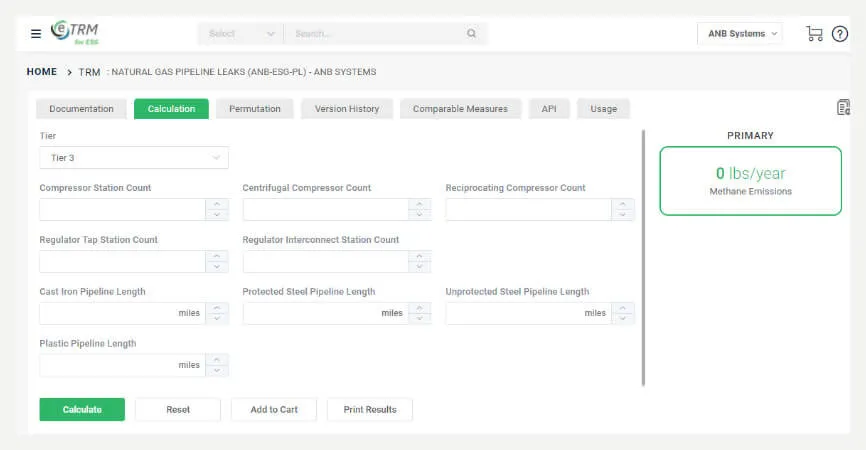Open the Version History tab
Image resolution: width=866 pixels, height=450 pixels.
(x=346, y=109)
